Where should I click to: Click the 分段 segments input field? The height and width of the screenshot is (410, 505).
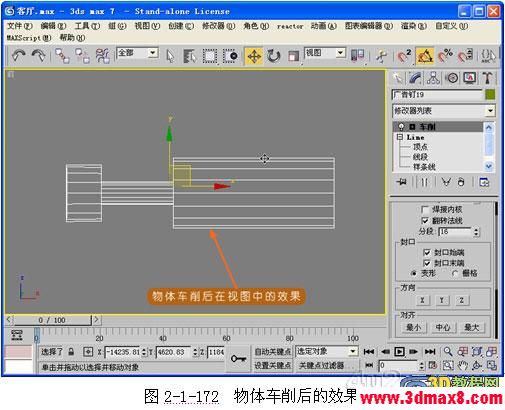(455, 231)
